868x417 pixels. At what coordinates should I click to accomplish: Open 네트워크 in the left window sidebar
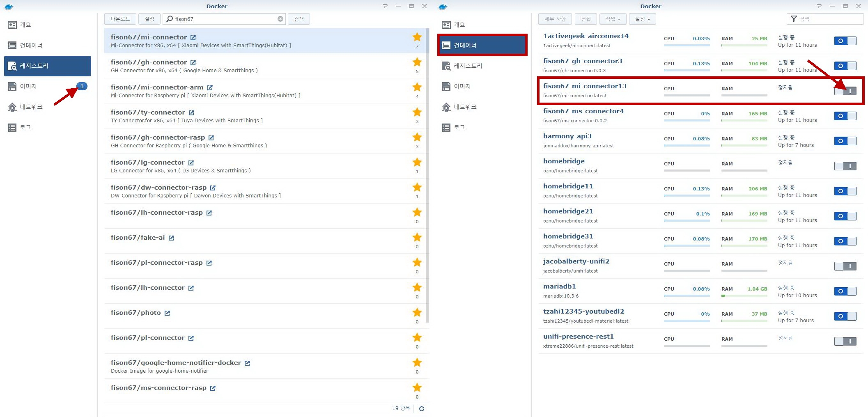click(48, 107)
